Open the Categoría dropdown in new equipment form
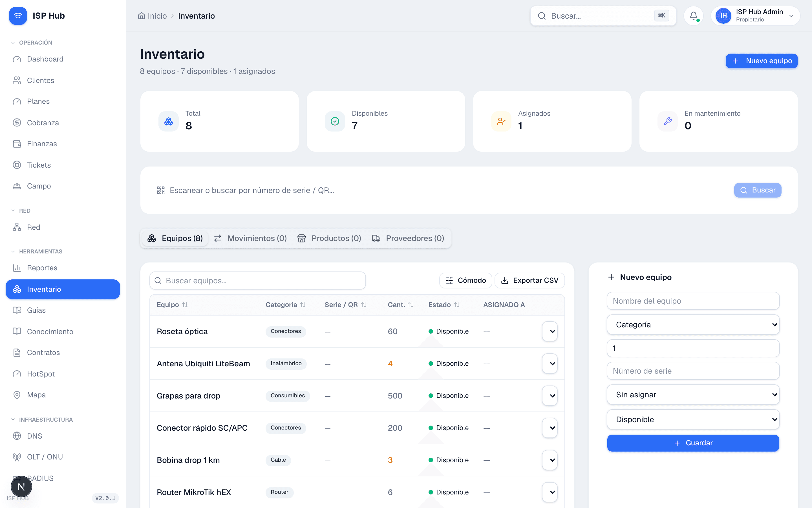This screenshot has width=812, height=508. coord(693,325)
